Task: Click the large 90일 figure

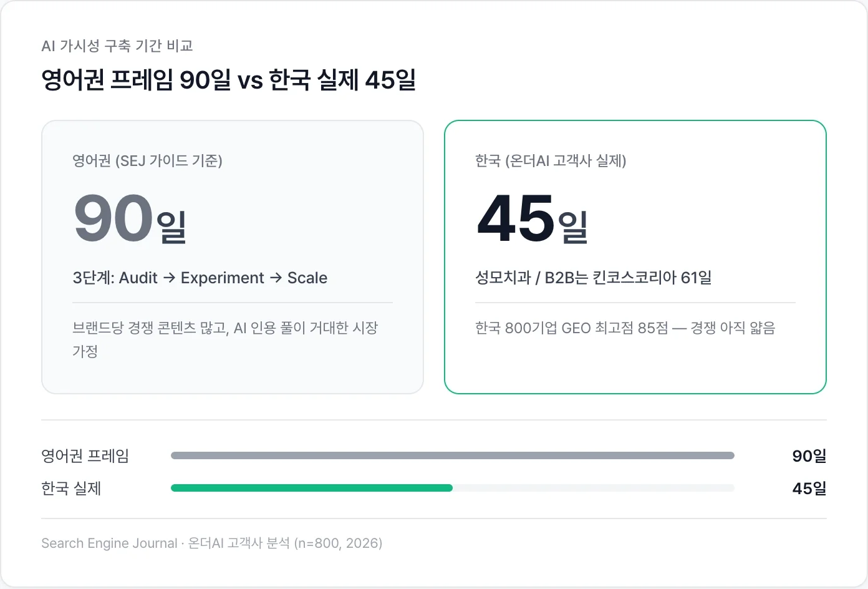Action: point(130,218)
